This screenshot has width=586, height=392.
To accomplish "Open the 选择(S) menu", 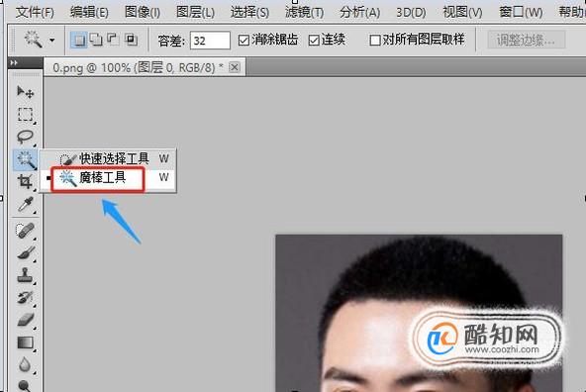I will [x=249, y=13].
